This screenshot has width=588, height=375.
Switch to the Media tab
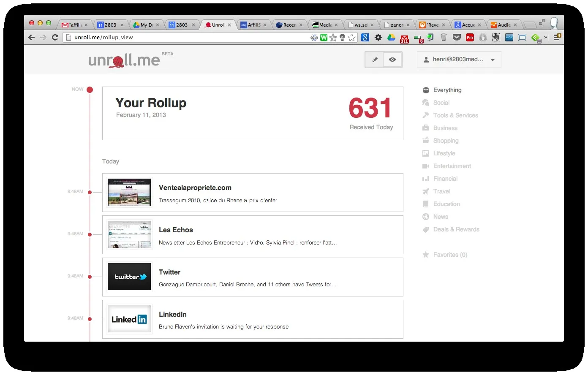tap(325, 25)
